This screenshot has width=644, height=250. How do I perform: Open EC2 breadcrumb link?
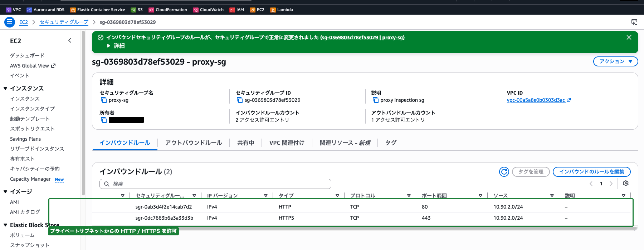point(24,22)
